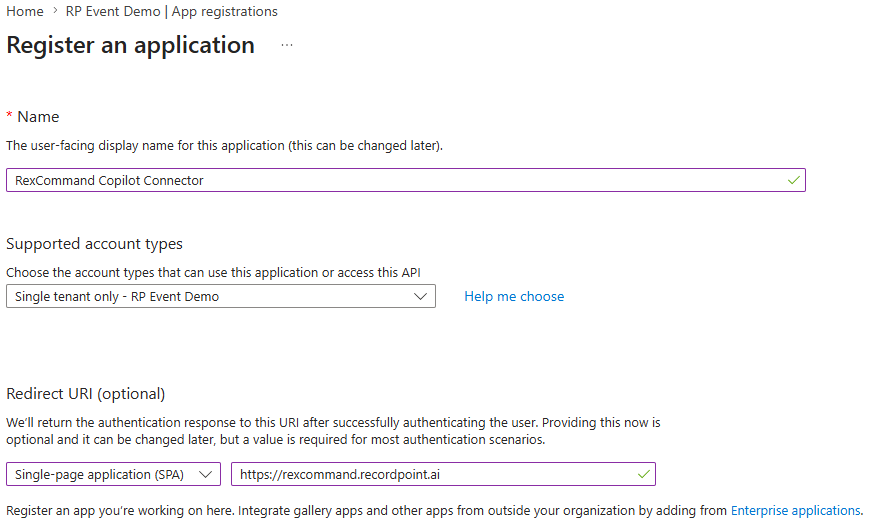
Task: Click the Redirect URI (optional) heading
Action: (86, 393)
